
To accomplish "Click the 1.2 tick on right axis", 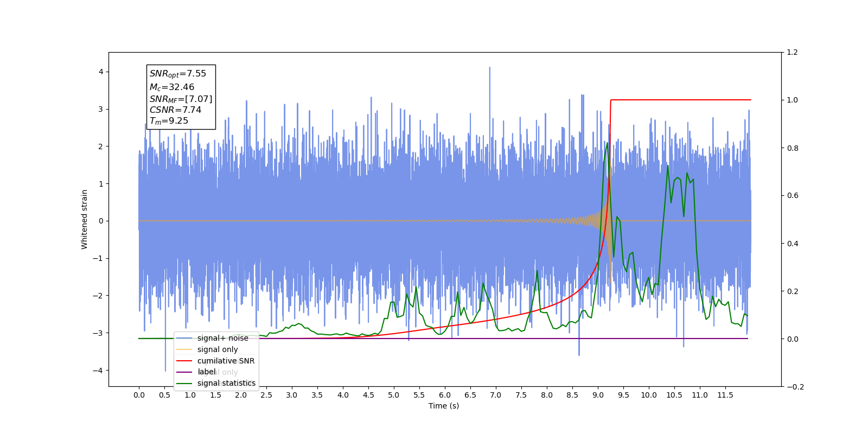I will click(x=793, y=53).
